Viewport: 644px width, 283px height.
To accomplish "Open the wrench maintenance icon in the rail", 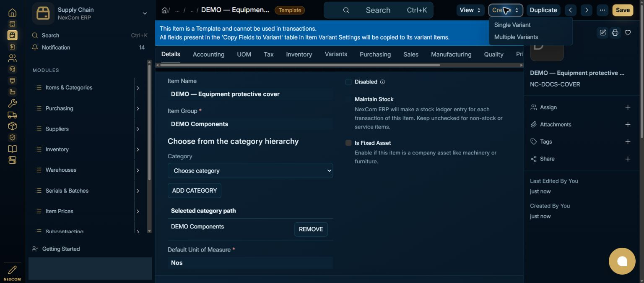I will tap(12, 103).
